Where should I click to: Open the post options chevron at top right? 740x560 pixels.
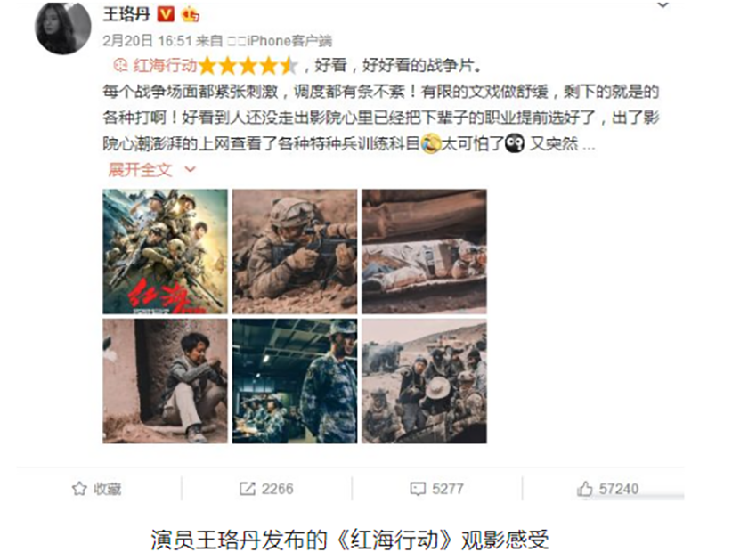coord(663,5)
